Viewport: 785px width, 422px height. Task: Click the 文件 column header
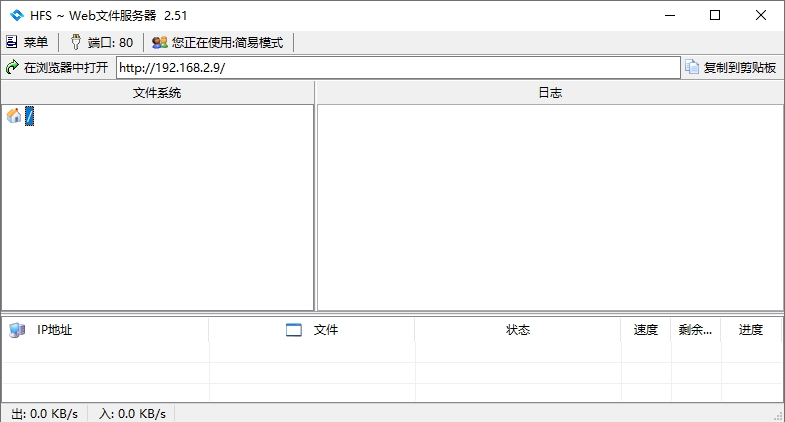tap(312, 330)
